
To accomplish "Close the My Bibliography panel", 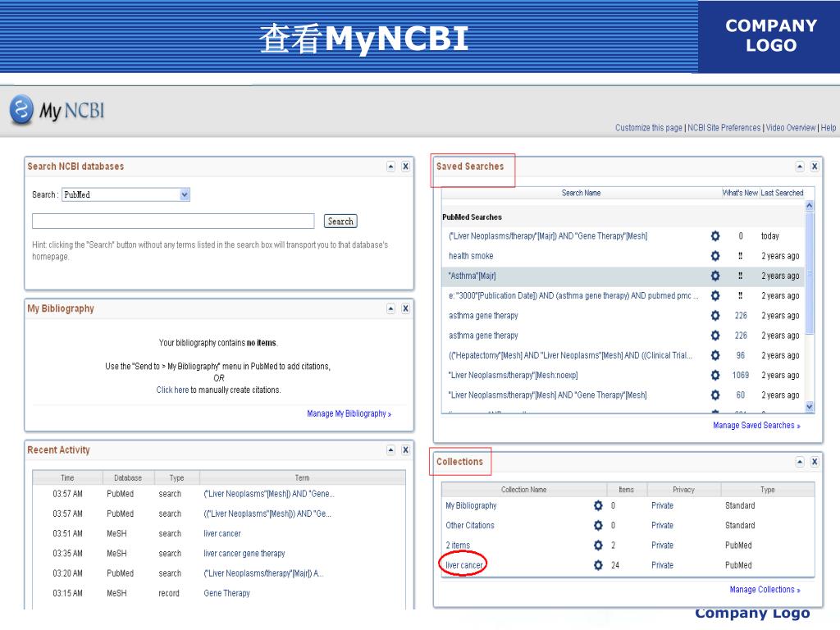I will click(405, 308).
